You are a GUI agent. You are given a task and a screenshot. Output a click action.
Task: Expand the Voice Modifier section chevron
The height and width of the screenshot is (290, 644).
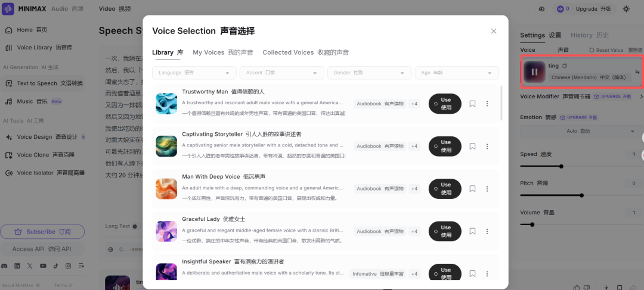click(x=641, y=96)
